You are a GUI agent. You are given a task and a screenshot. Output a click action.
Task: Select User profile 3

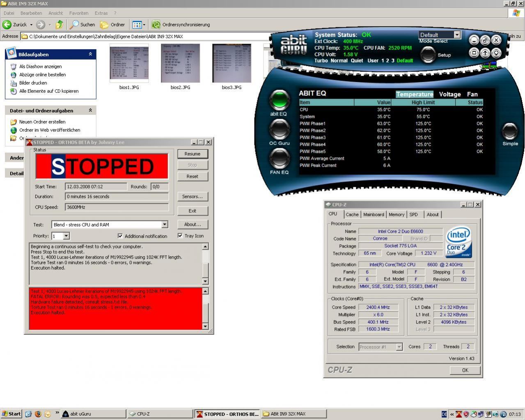pos(392,61)
